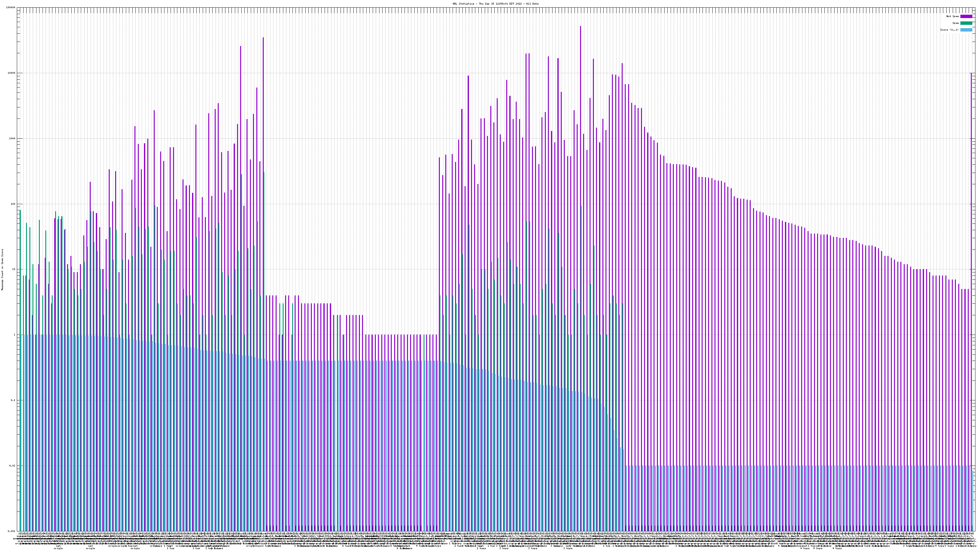Click the green Spam legend swatch

966,23
